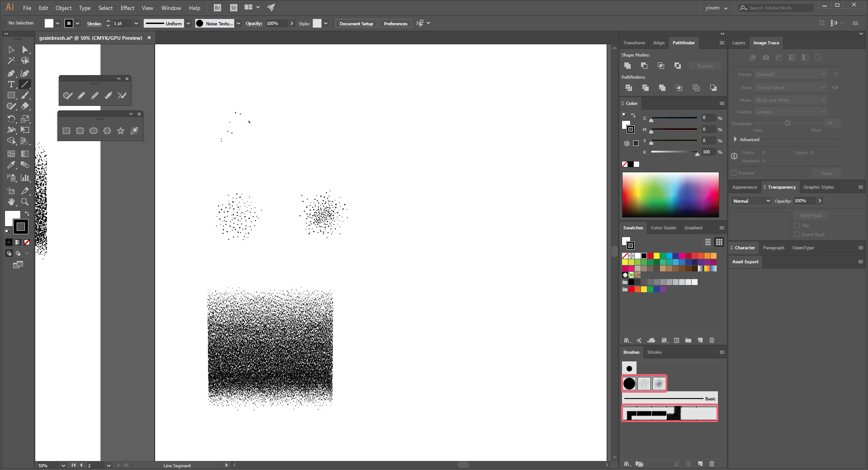Click the Preferences button
Screen dimensions: 868x470
(396, 24)
